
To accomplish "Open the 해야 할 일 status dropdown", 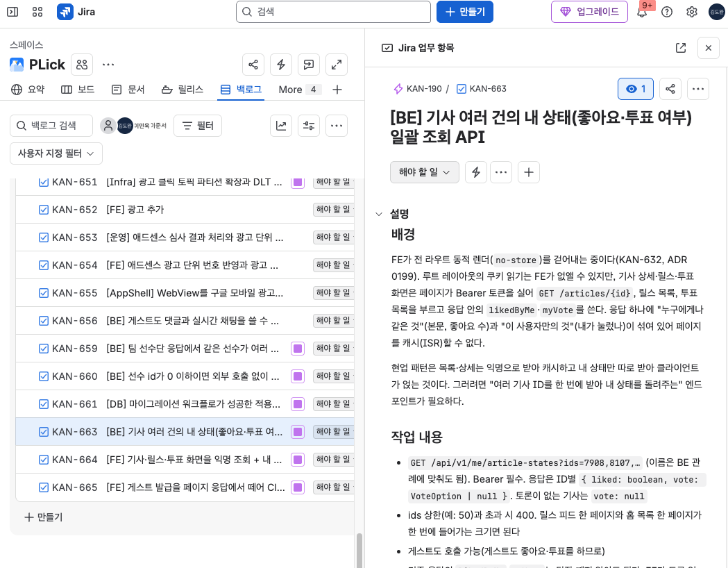I will (x=424, y=172).
